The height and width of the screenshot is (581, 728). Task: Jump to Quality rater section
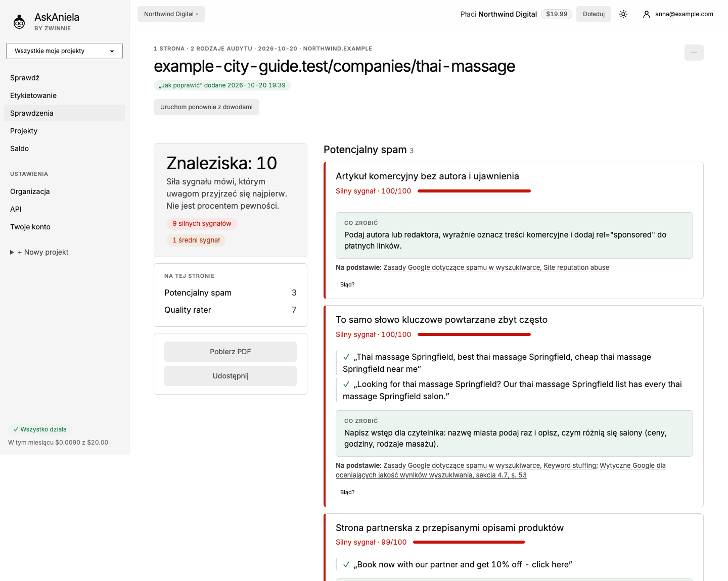coord(231,310)
